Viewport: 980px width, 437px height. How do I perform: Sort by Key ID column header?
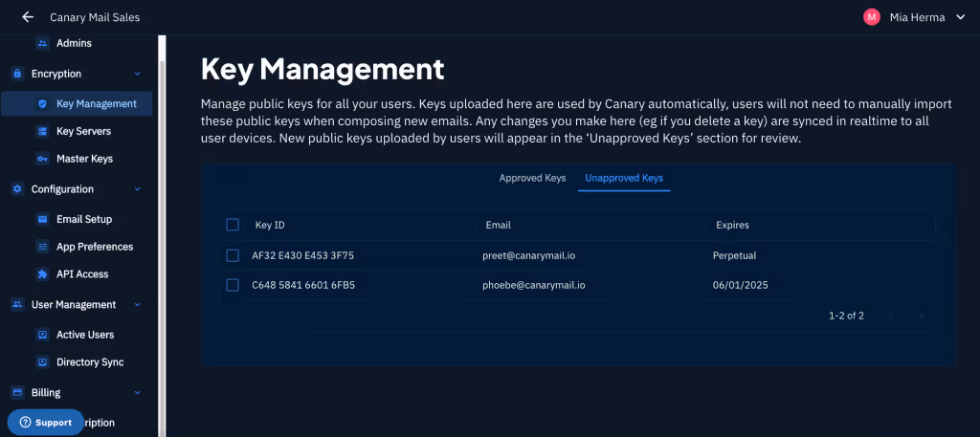coord(270,225)
